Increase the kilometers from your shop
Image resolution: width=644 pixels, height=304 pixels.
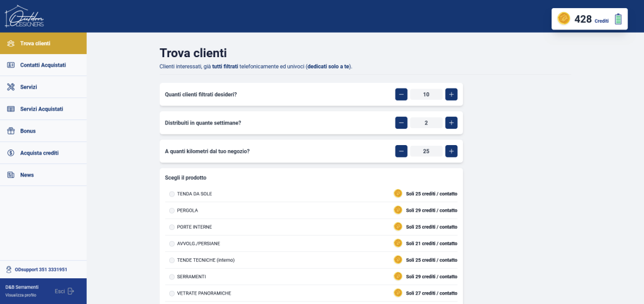[x=451, y=151]
